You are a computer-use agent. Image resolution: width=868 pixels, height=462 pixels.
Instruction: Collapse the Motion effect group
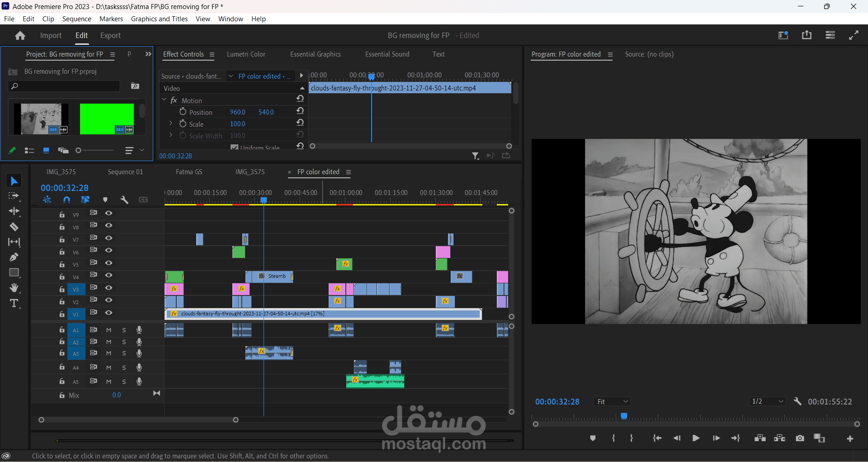coord(164,100)
